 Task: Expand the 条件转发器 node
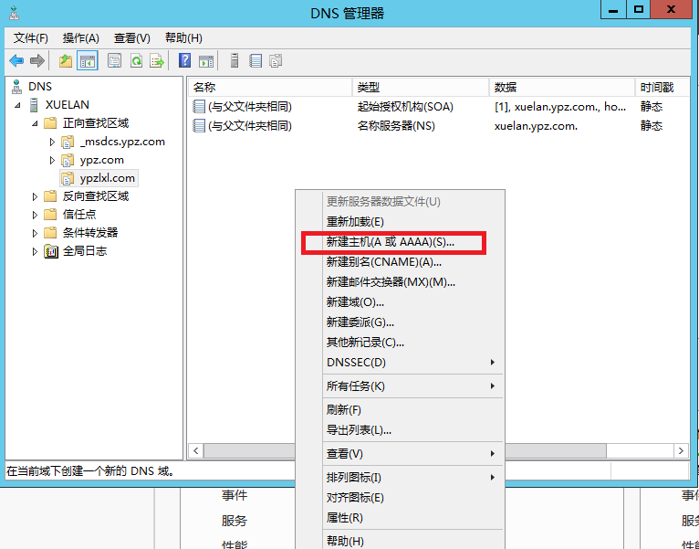pos(35,233)
